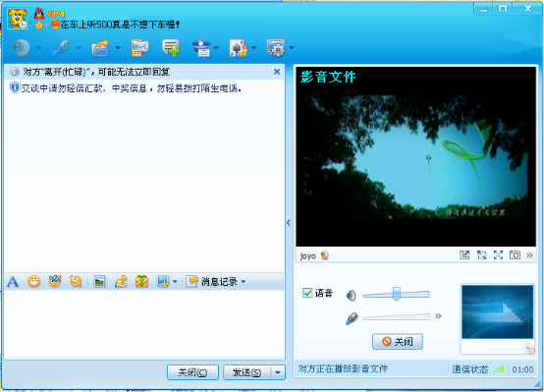Image resolution: width=544 pixels, height=392 pixels.
Task: Click the 通信状态 signal indicator
Action: click(478, 369)
